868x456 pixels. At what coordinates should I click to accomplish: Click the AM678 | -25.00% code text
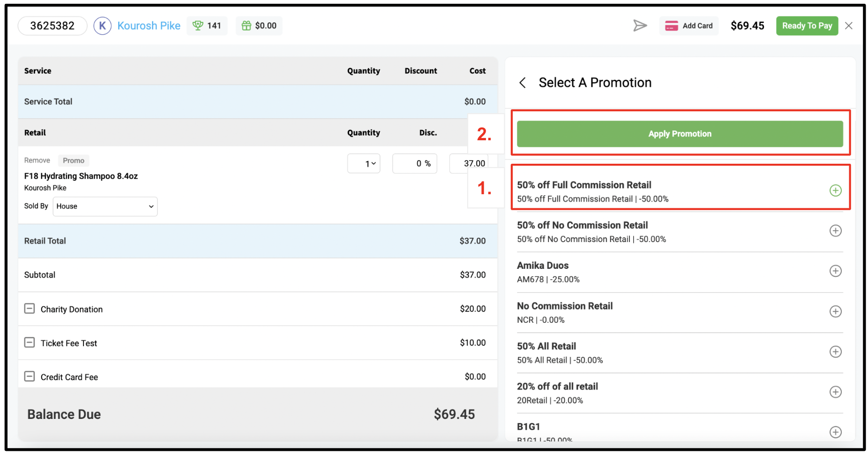click(548, 280)
